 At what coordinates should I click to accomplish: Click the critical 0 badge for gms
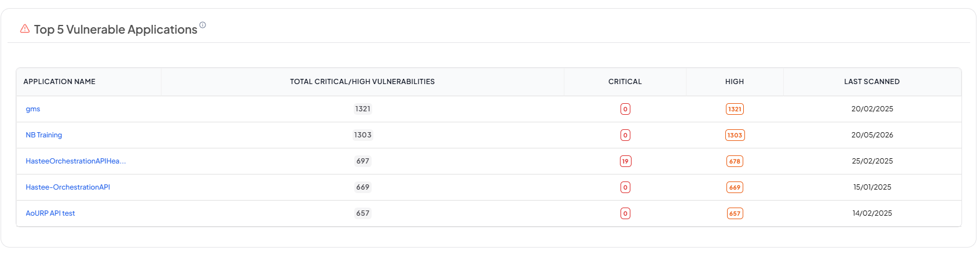click(x=625, y=109)
